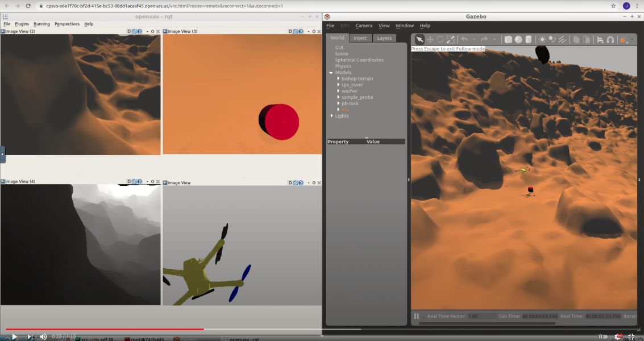Activate the translate mode tool
This screenshot has height=341, width=644.
[x=430, y=40]
